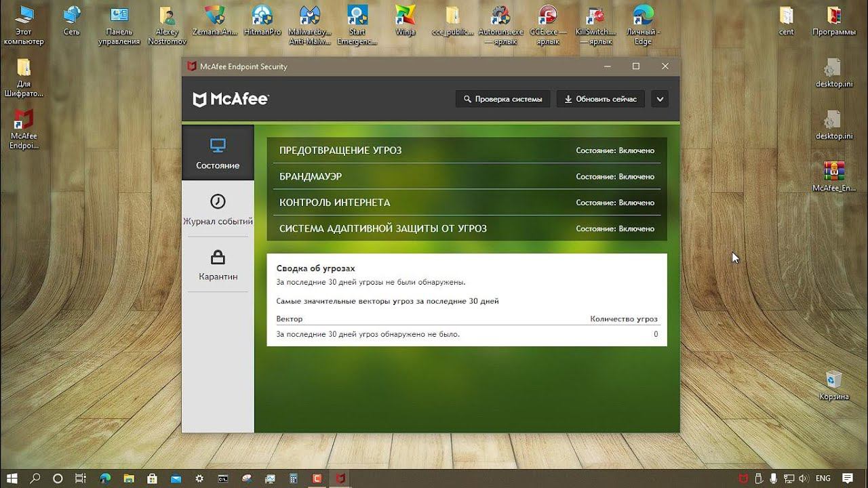This screenshot has height=488, width=868.
Task: Open the Контроль интернета module row
Action: coord(467,203)
